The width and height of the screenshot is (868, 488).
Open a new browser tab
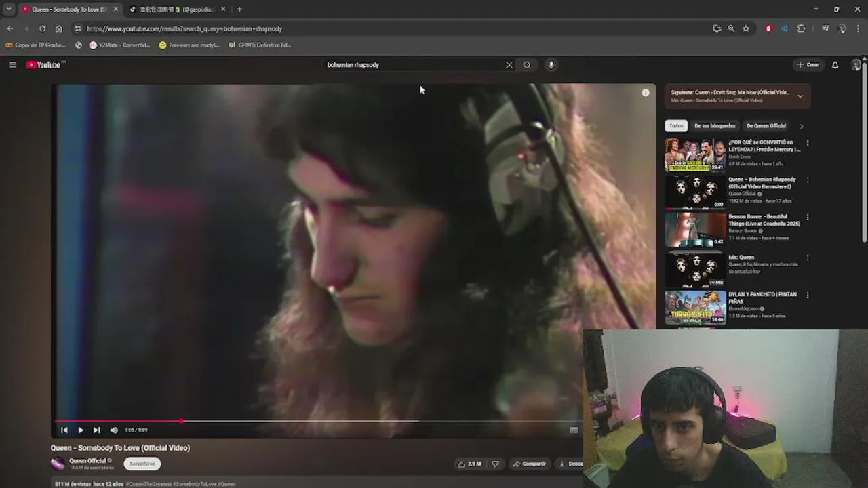pyautogui.click(x=239, y=9)
